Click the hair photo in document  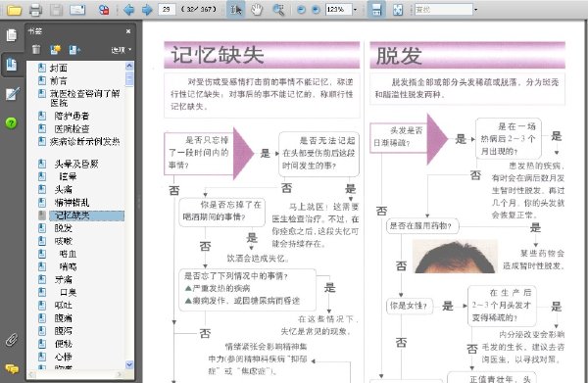click(456, 257)
